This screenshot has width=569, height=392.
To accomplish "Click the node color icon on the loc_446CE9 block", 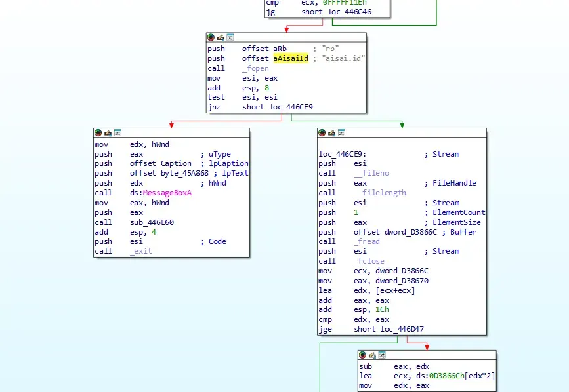I will pyautogui.click(x=322, y=133).
